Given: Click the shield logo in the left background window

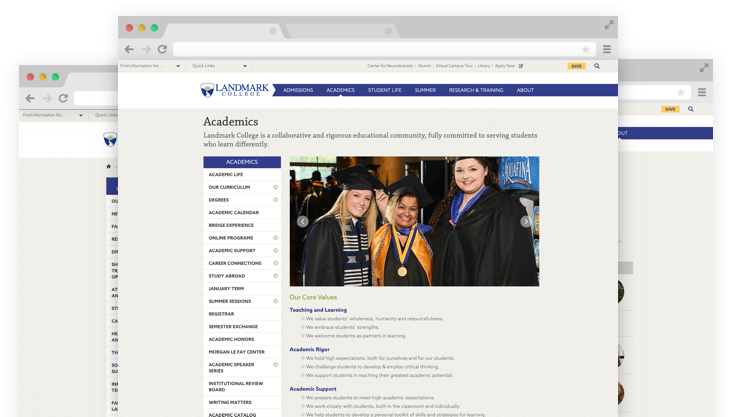Looking at the screenshot, I should click(x=111, y=139).
